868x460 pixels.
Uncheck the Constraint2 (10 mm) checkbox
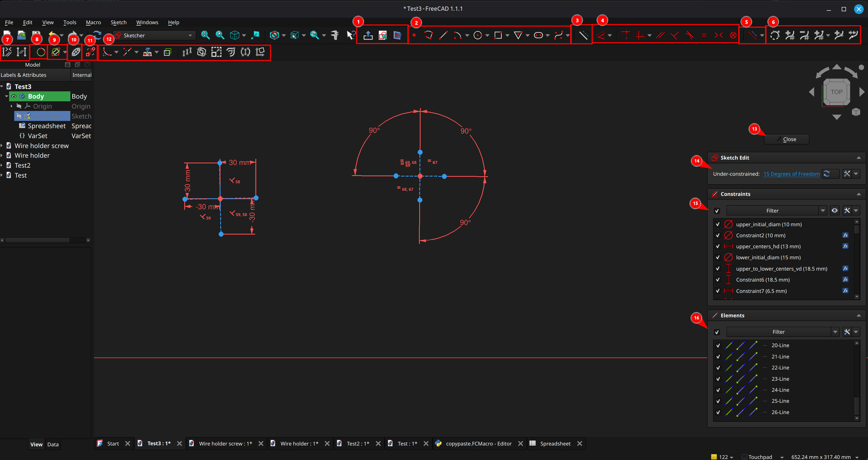[x=718, y=236]
